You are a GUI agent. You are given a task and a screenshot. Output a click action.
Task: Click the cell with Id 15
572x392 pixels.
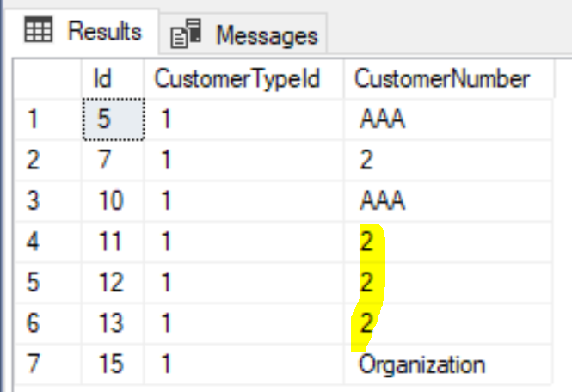[x=114, y=364]
